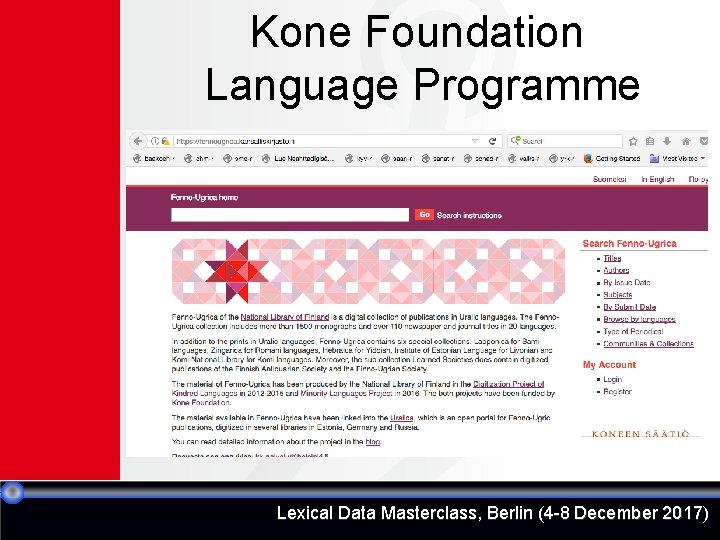Open the downloads arrow icon
The height and width of the screenshot is (540, 720).
point(667,141)
